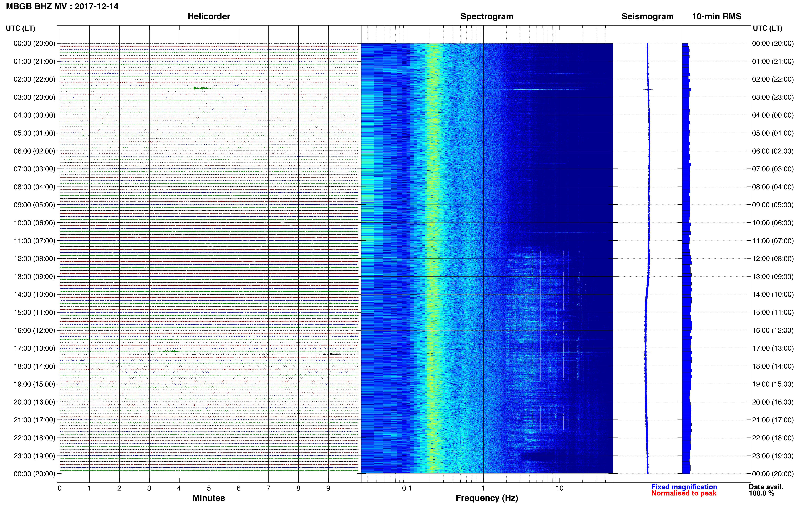Screen dimensions: 812x508
Task: Click the left 12:00 (08:00) time label
Action: coord(34,259)
